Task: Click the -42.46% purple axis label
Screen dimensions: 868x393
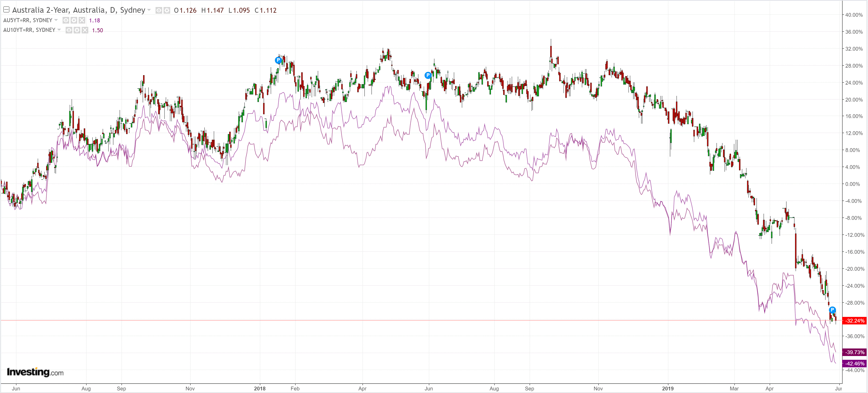Action: point(855,363)
